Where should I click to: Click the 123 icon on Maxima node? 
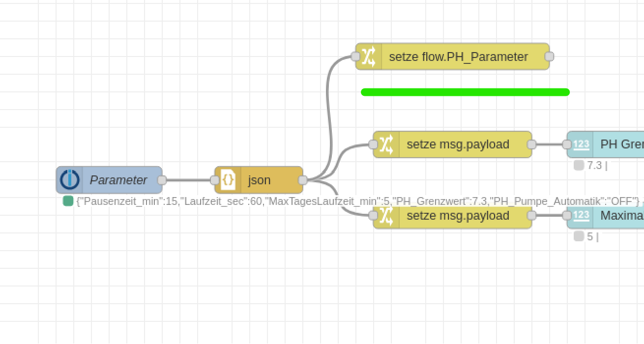tap(581, 215)
